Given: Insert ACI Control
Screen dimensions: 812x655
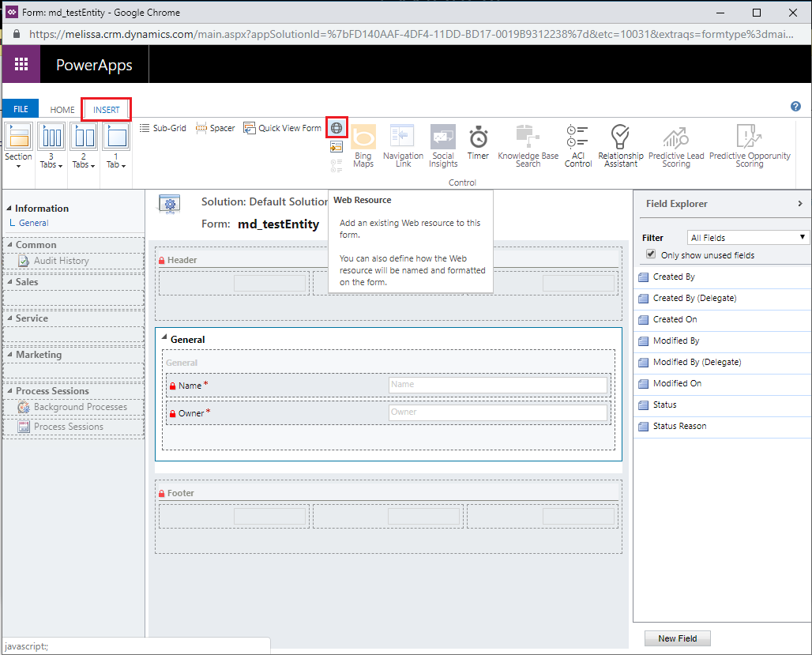Looking at the screenshot, I should click(578, 145).
